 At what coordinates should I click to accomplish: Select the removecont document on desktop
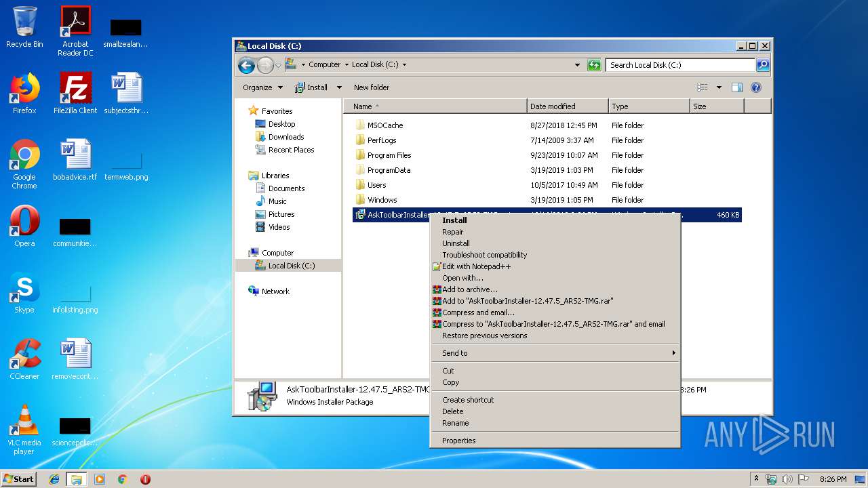click(x=75, y=359)
